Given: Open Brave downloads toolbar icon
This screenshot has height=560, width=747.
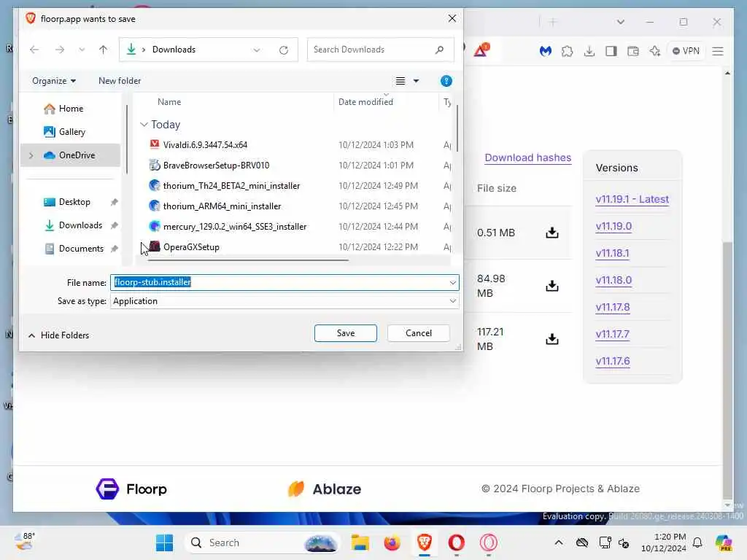Looking at the screenshot, I should click(x=589, y=51).
